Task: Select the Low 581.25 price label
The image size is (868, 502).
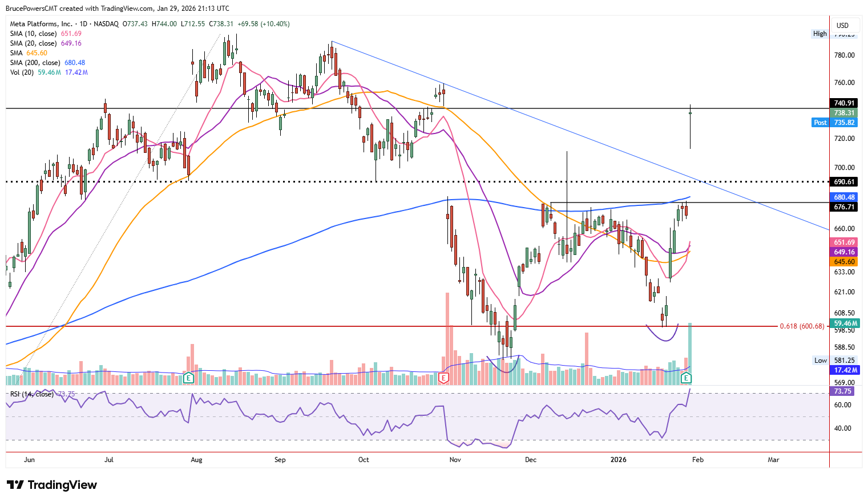Action: (x=834, y=361)
